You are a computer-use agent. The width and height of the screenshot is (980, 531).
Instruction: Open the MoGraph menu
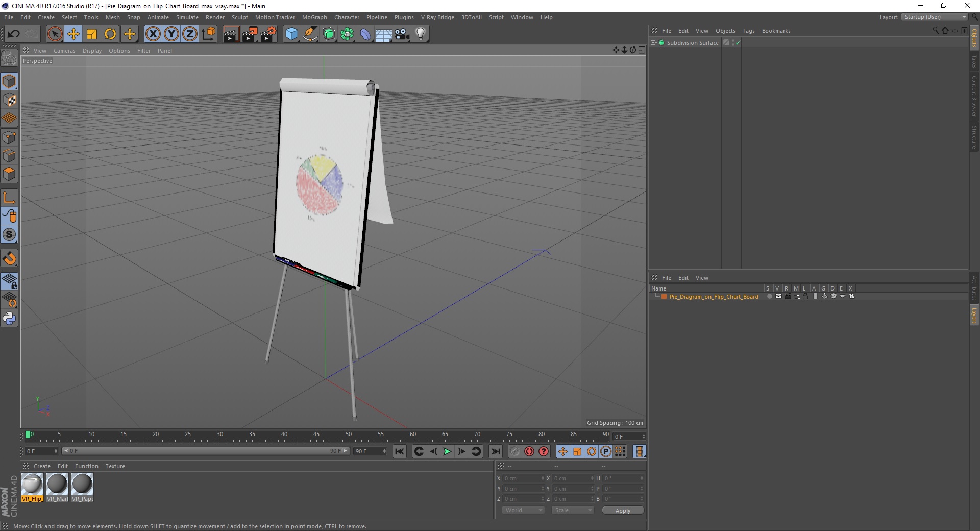coord(314,17)
